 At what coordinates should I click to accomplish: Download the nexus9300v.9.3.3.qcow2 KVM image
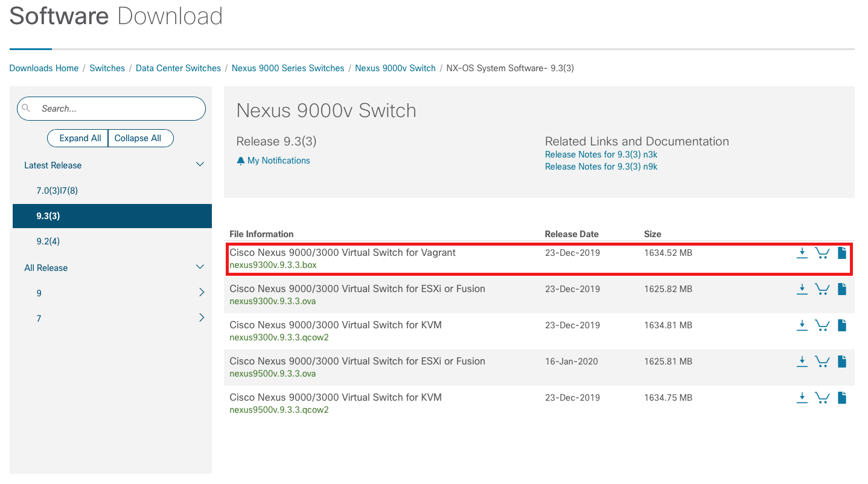[x=802, y=326]
